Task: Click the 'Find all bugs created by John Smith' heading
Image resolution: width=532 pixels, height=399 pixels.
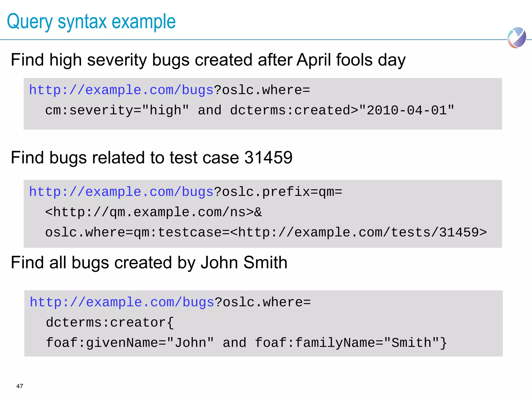Action: pyautogui.click(x=149, y=263)
